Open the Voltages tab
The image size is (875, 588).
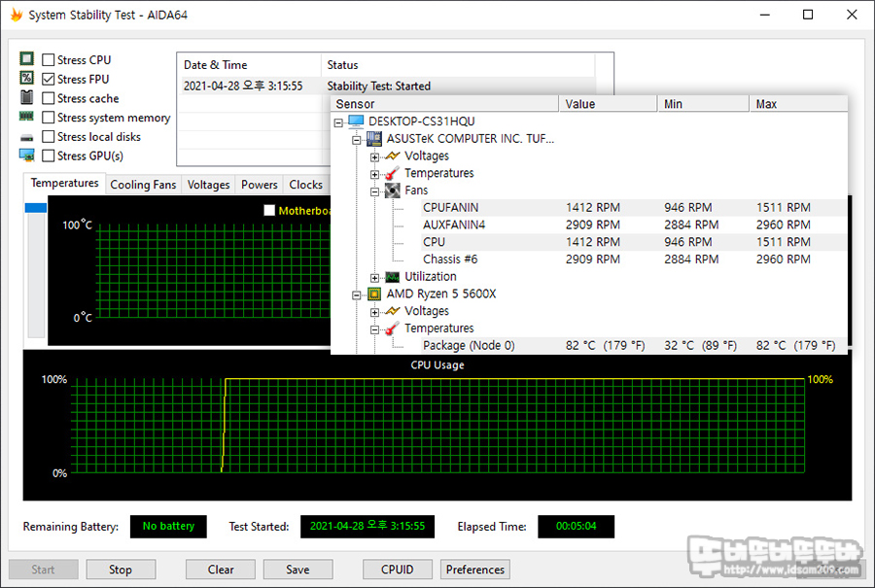(208, 185)
